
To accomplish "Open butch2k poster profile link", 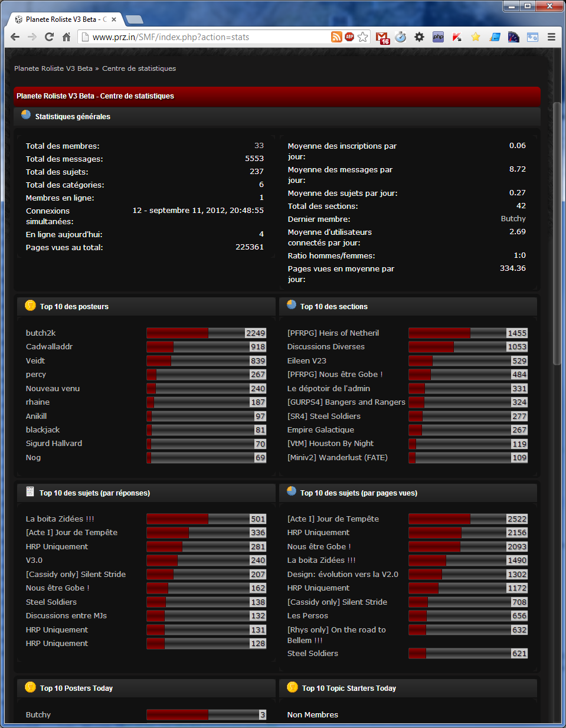I will pos(41,333).
